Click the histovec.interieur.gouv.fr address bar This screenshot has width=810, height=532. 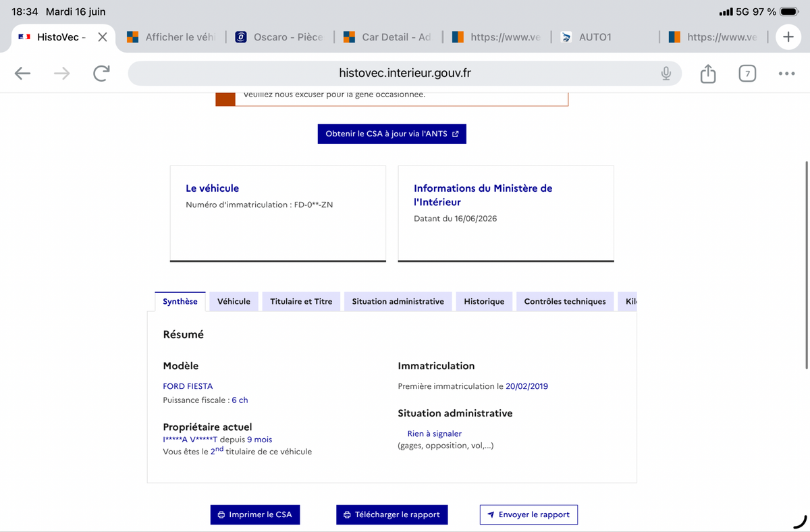coord(404,73)
